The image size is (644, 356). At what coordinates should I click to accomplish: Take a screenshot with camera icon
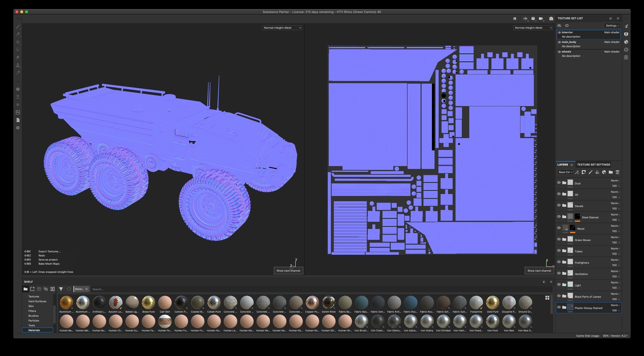[x=551, y=19]
